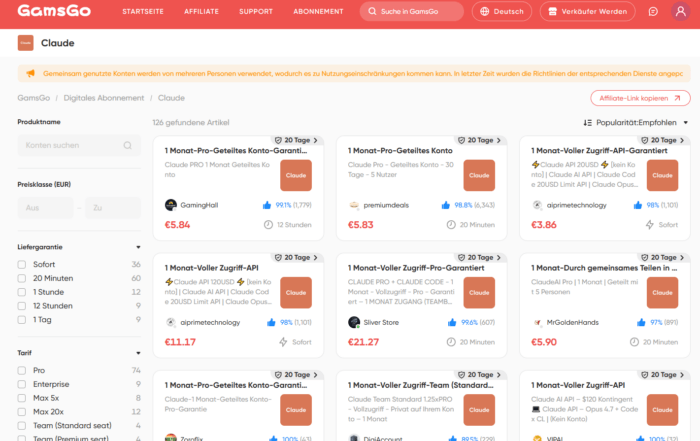The width and height of the screenshot is (700, 441).
Task: Click thumbs-up rating icon on premiumdeals card
Action: click(x=446, y=205)
